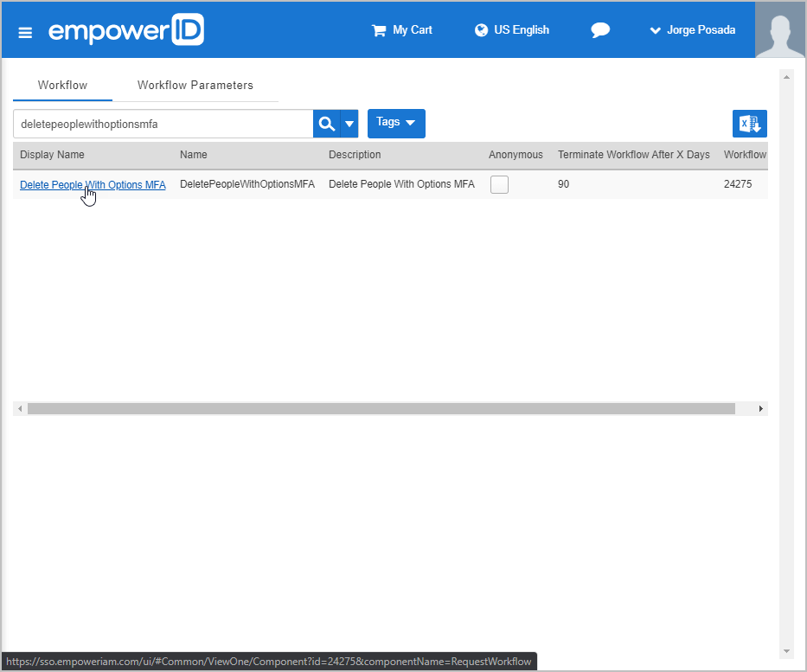Open the Delete People With Options MFA workflow link
The height and width of the screenshot is (672, 807).
point(93,184)
